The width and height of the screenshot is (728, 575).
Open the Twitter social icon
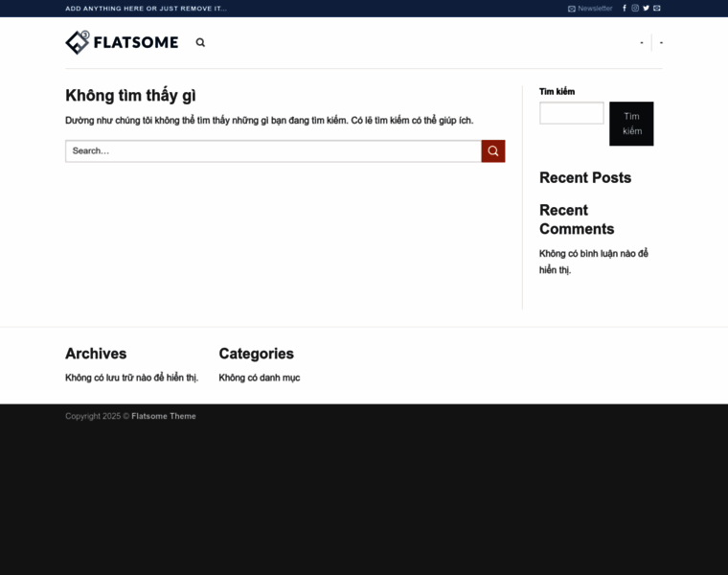(x=646, y=8)
